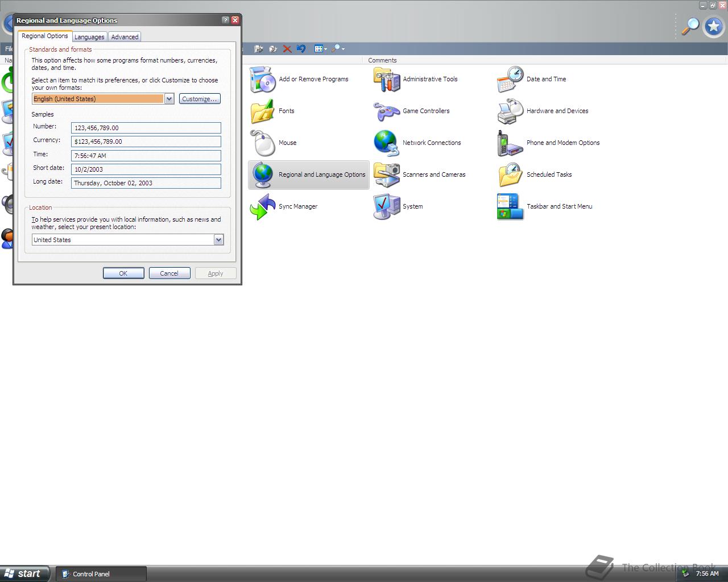Click Cancel in the dialog
728x582 pixels.
(x=169, y=273)
